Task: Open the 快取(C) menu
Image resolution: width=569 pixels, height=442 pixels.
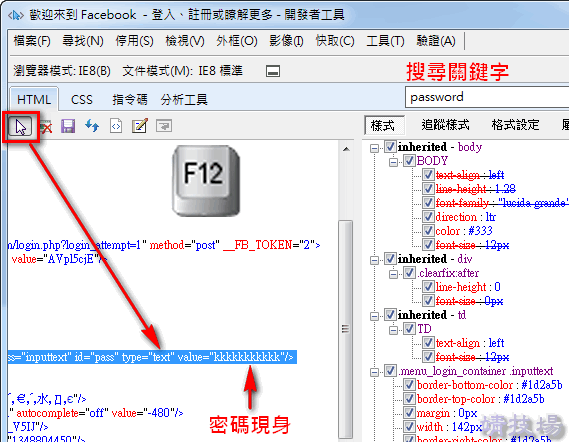Action: pos(335,41)
